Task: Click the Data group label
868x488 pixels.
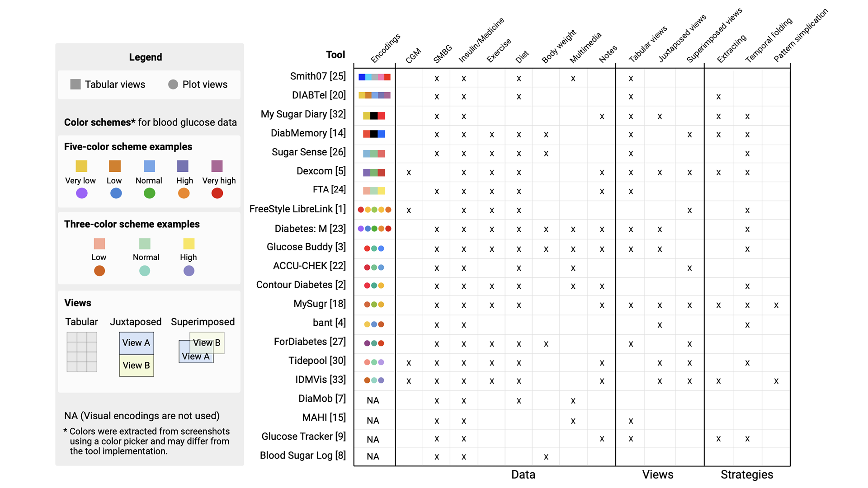Action: (x=523, y=475)
